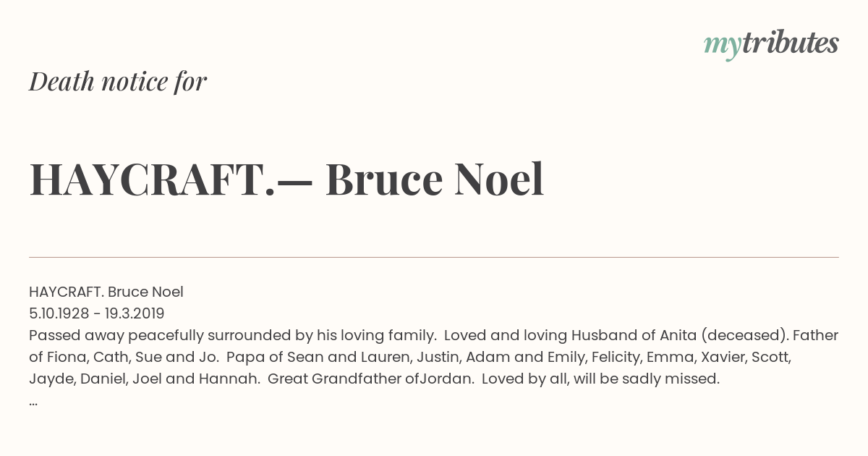Viewport: 868px width, 456px height.
Task: Select the "Death notice for" heading
Action: coord(118,82)
